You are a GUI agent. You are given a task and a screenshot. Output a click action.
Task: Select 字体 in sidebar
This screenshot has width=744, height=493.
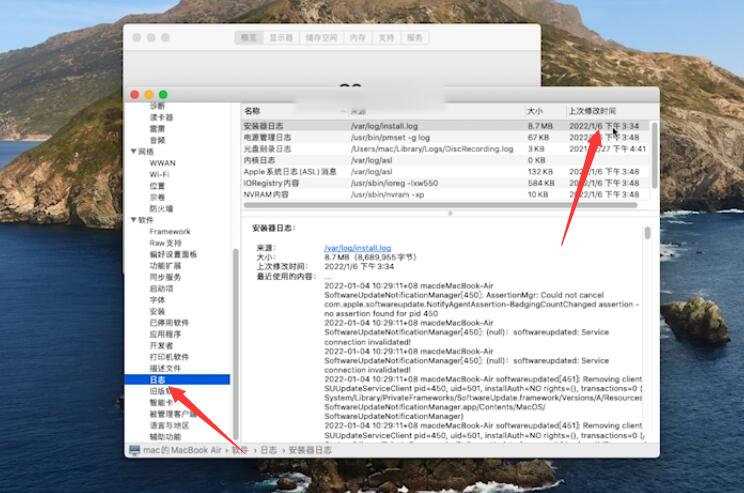click(158, 300)
